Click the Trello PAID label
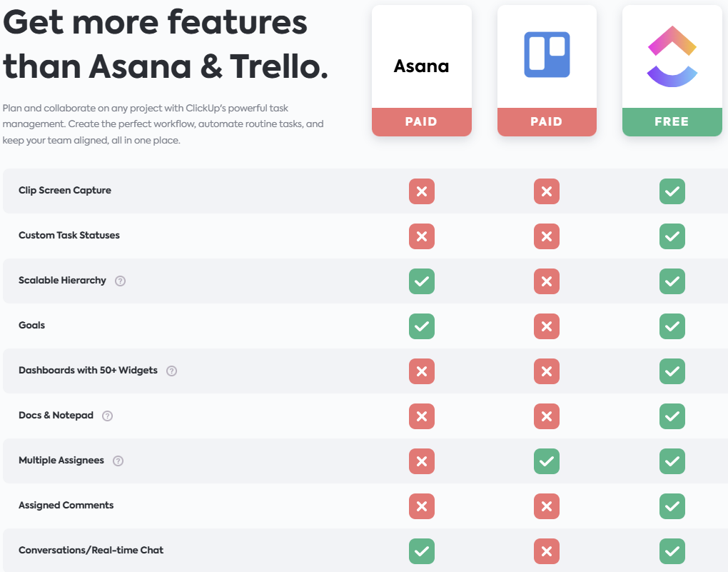The height and width of the screenshot is (572, 728). click(547, 121)
